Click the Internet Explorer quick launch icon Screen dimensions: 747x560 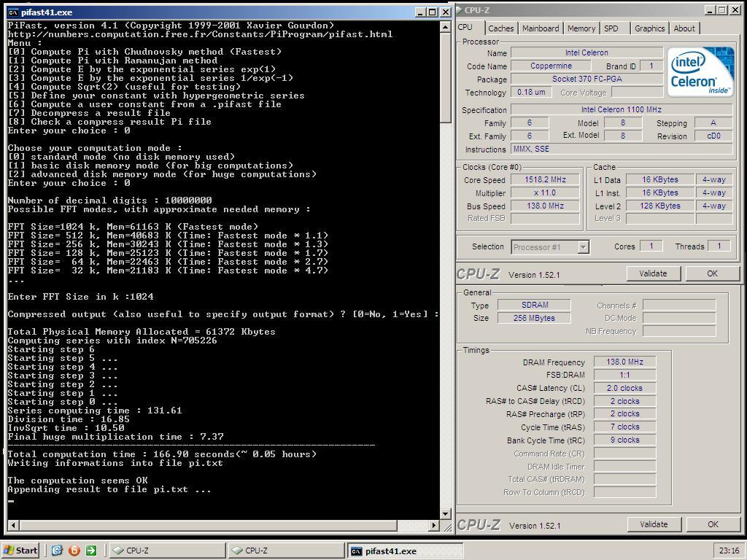[x=57, y=551]
